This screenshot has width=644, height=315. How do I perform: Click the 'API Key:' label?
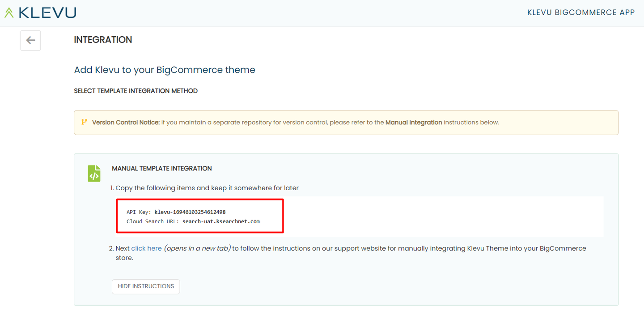point(139,212)
